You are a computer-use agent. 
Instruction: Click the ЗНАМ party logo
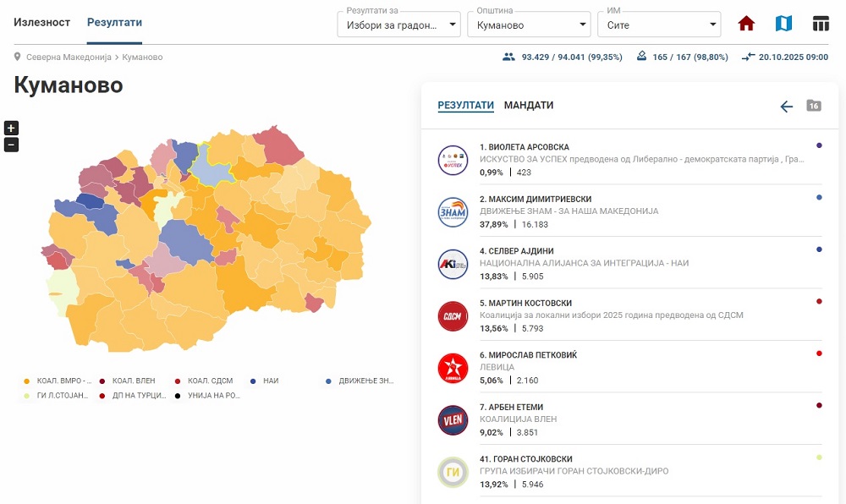pos(453,212)
